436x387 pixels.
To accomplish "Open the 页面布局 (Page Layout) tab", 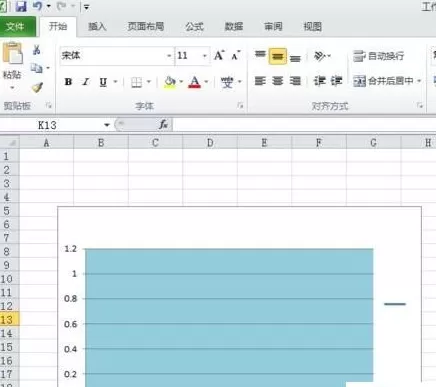I will click(146, 27).
